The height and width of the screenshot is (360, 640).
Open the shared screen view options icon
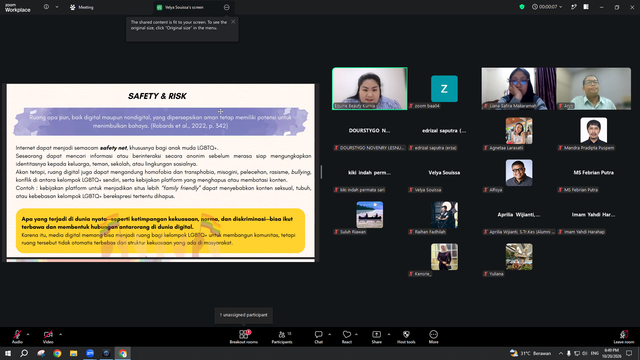[227, 7]
